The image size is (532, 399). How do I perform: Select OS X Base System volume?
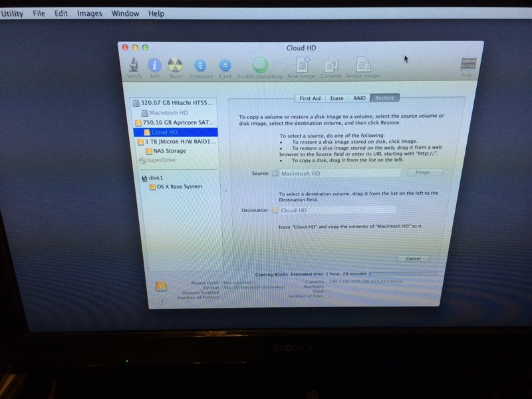(176, 187)
